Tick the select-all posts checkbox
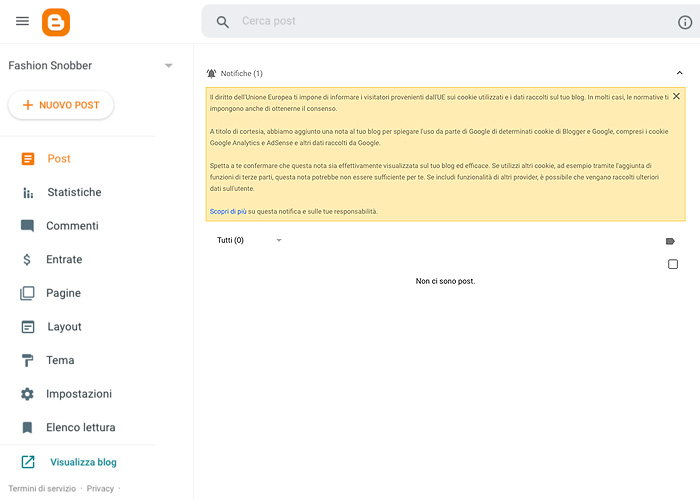This screenshot has height=500, width=700. tap(673, 264)
